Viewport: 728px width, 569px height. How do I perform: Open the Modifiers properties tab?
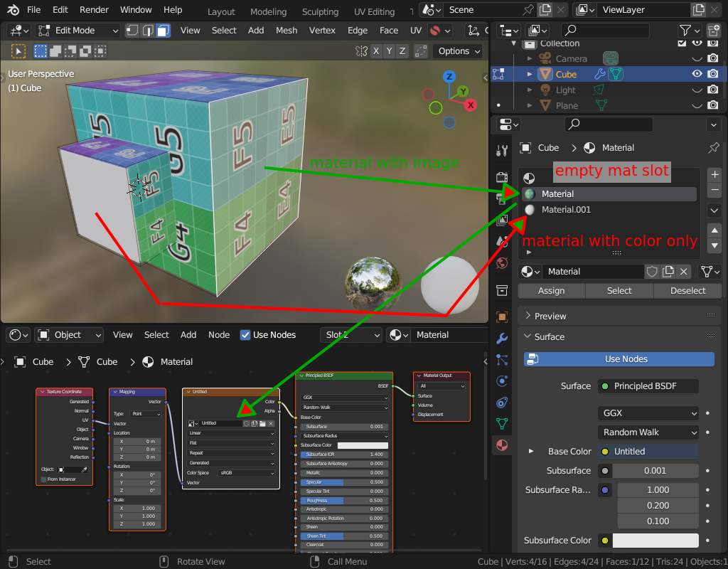[x=502, y=338]
